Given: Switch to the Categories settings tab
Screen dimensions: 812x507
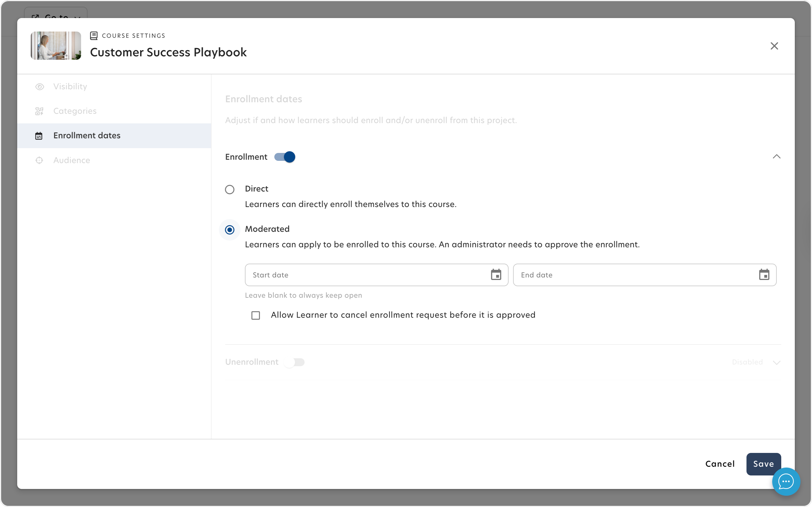Looking at the screenshot, I should coord(75,111).
